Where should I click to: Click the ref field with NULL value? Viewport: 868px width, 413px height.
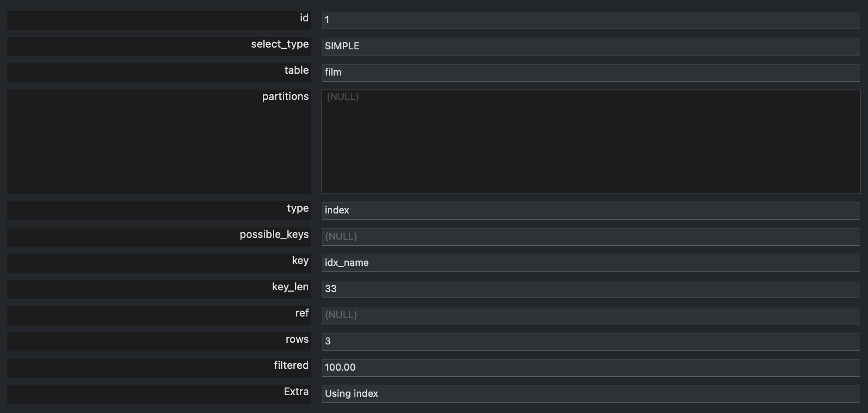590,315
